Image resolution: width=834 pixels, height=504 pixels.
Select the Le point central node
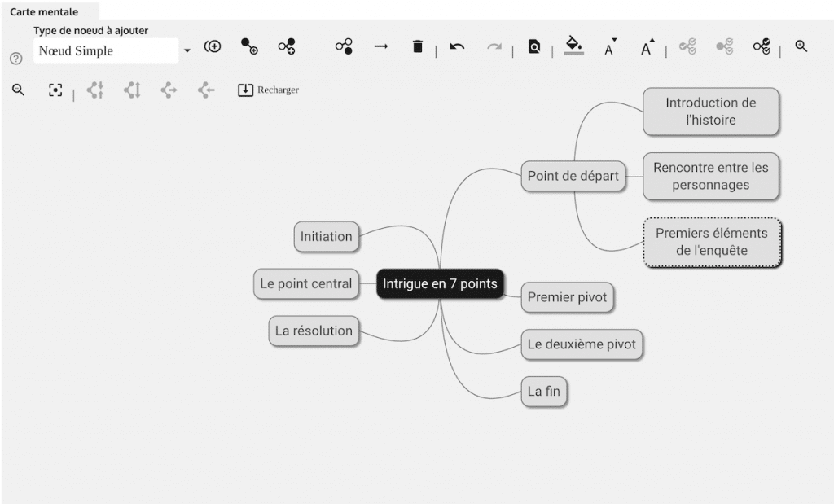point(306,284)
